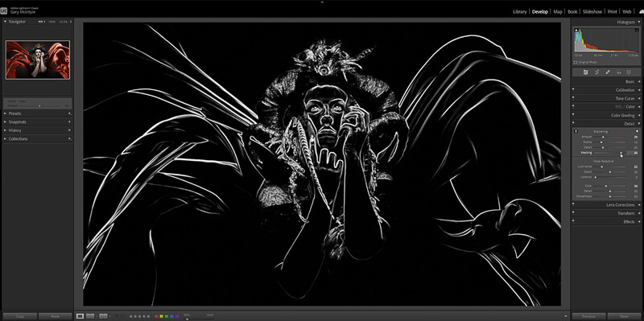The width and height of the screenshot is (644, 321).
Task: Collapse the Detail panel
Action: [638, 124]
